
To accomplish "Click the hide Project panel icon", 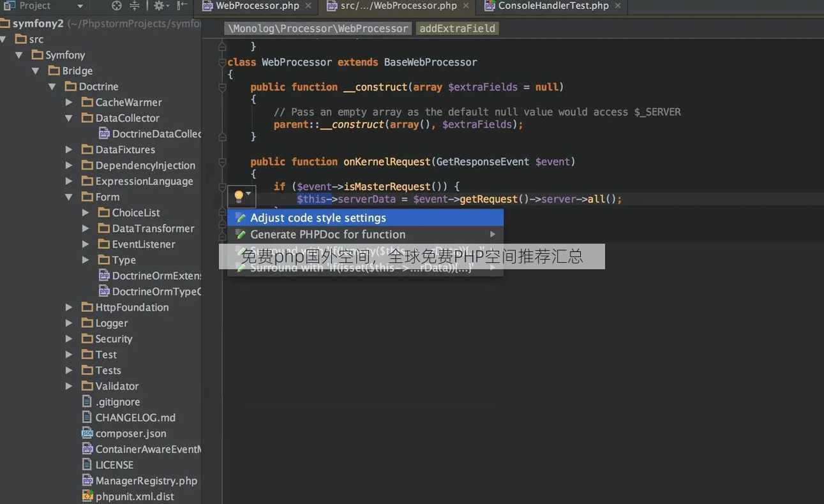I will pyautogui.click(x=182, y=6).
